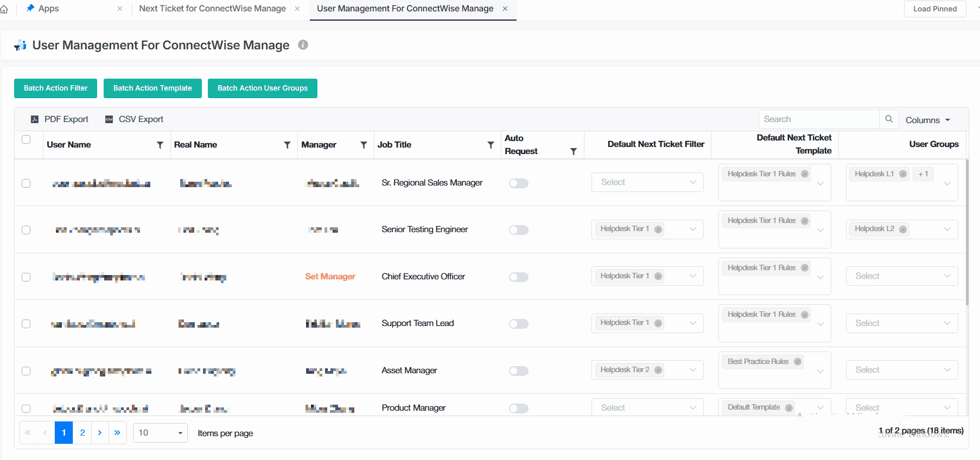
Task: Remove Helpdesk Tier 1 filter for Senior Testing Engineer
Action: [658, 229]
